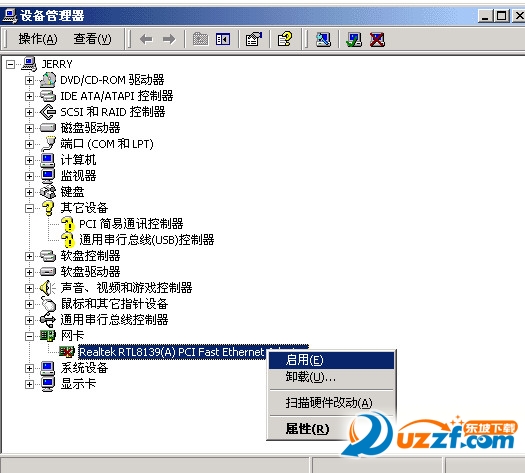Select the 鼠标和其它指针设备 text label
The width and height of the screenshot is (525, 473).
114,304
